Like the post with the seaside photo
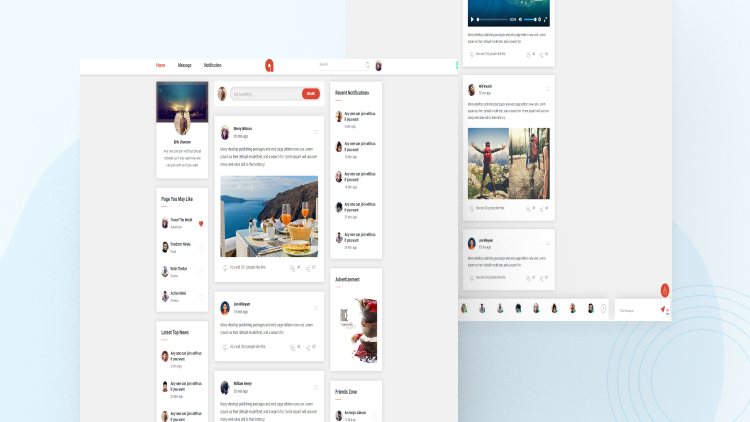The image size is (750, 422). point(224,267)
